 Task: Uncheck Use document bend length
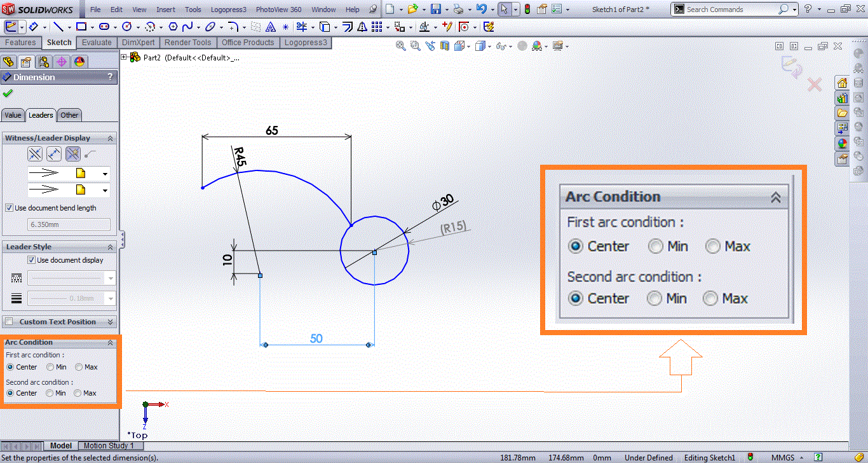tap(9, 208)
